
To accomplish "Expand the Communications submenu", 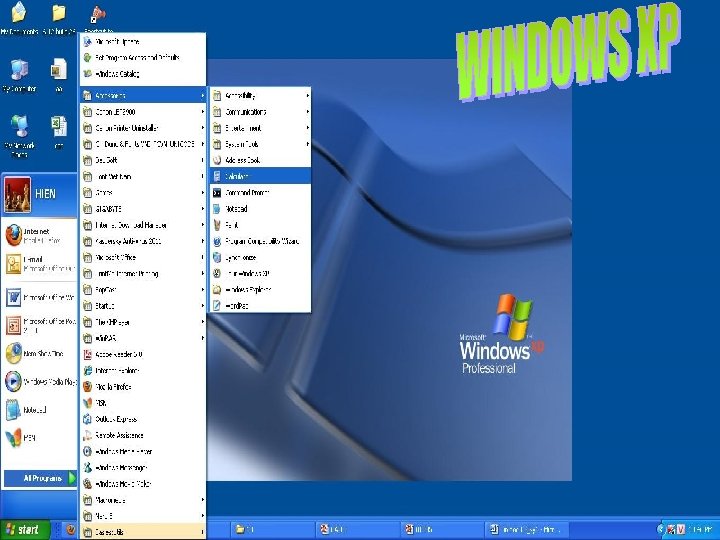I will 260,112.
